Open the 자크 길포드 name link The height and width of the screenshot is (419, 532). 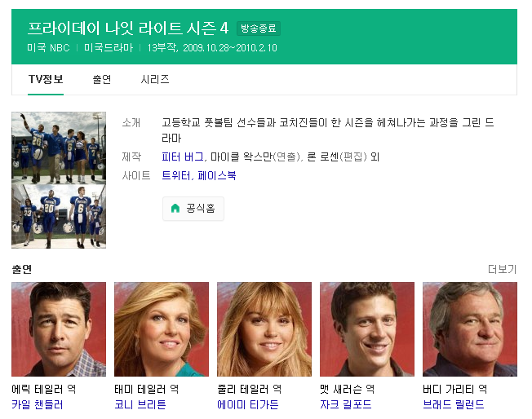point(346,404)
